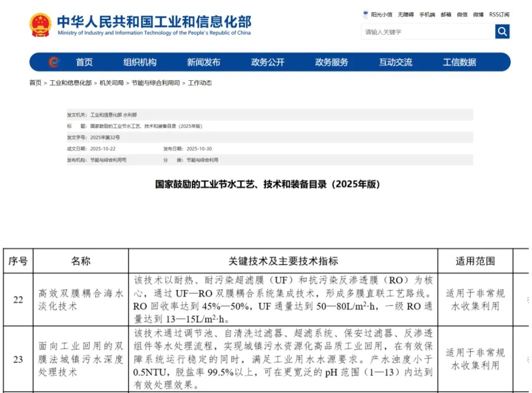
Task: Click 工业和信息化部 breadcrumb link
Action: pos(70,83)
